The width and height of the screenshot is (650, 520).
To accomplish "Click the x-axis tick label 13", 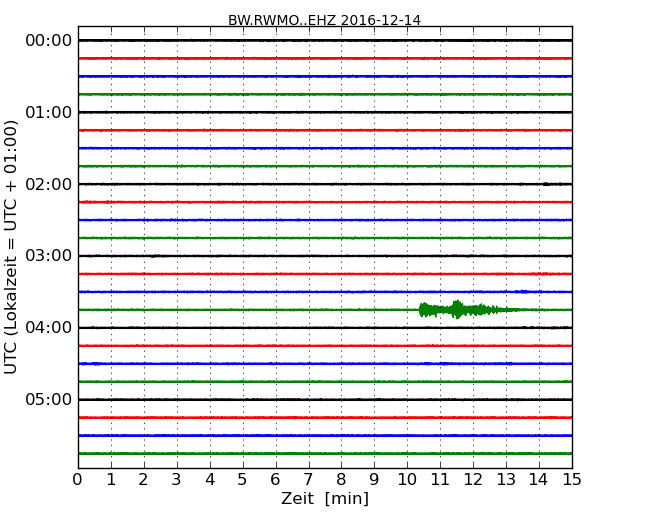I will tap(506, 480).
